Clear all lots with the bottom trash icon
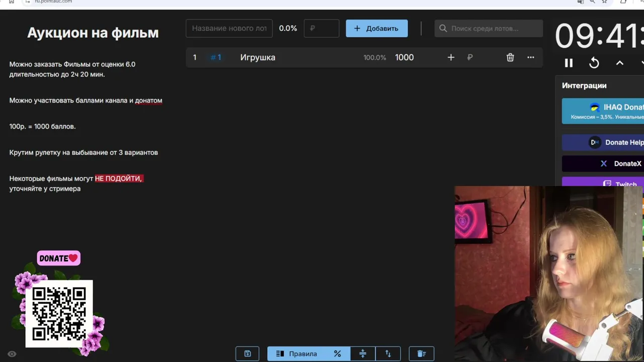Viewport: 644px width, 362px height. [x=422, y=353]
